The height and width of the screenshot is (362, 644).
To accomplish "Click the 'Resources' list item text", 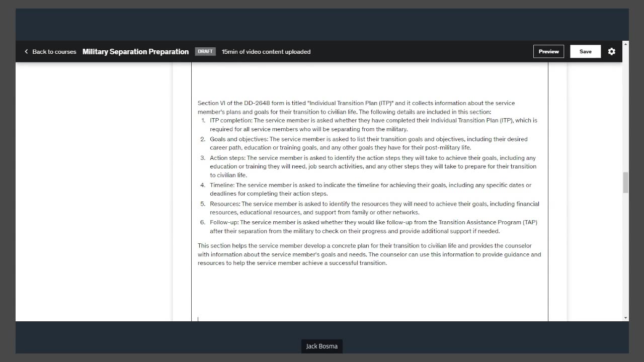I will (x=374, y=208).
